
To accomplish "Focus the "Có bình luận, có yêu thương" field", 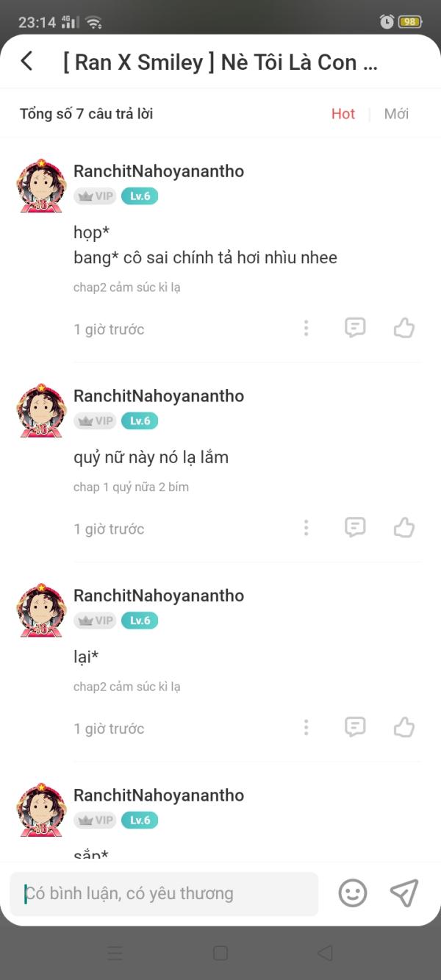I will [x=164, y=894].
